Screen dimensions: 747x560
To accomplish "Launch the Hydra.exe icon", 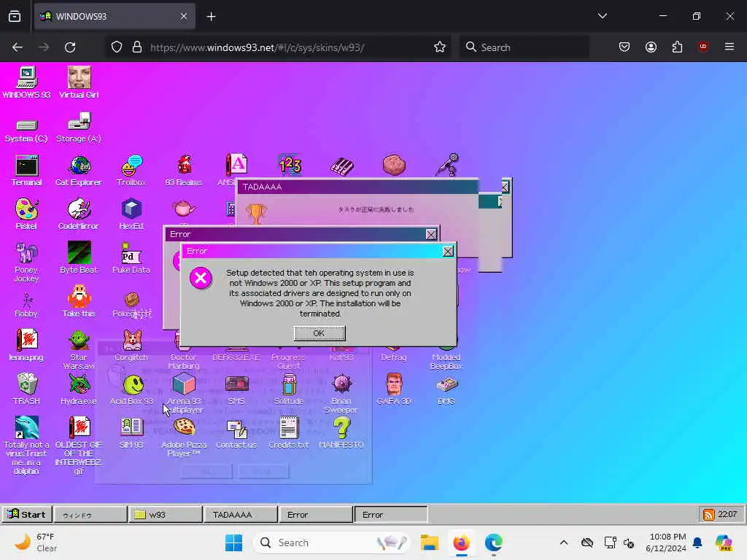I will pyautogui.click(x=79, y=389).
